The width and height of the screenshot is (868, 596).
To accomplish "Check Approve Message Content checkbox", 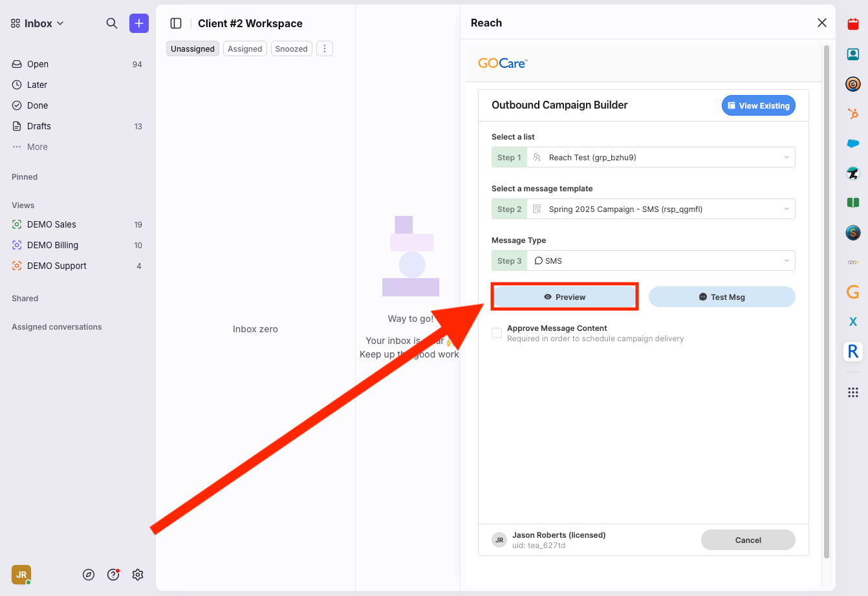I will coord(497,333).
